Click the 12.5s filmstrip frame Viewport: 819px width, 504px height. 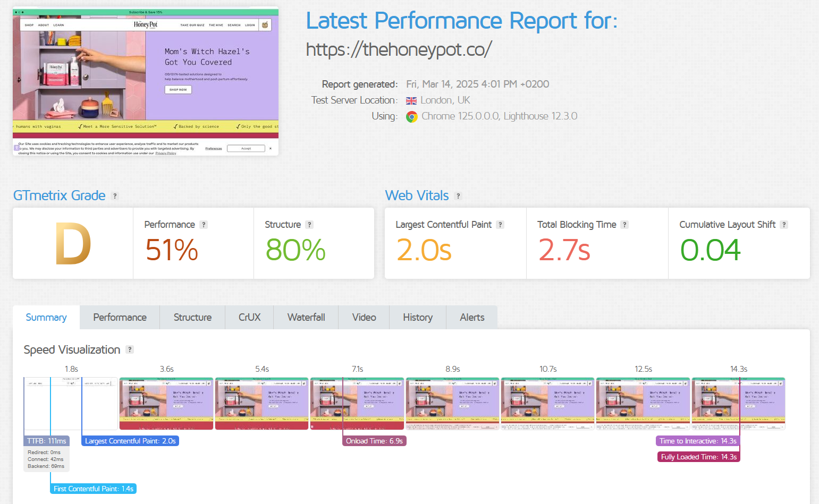(x=643, y=404)
